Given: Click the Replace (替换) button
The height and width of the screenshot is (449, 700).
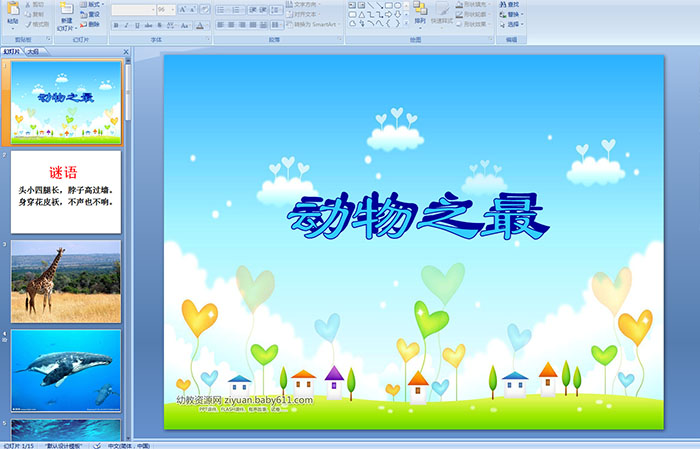Looking at the screenshot, I should 513,14.
